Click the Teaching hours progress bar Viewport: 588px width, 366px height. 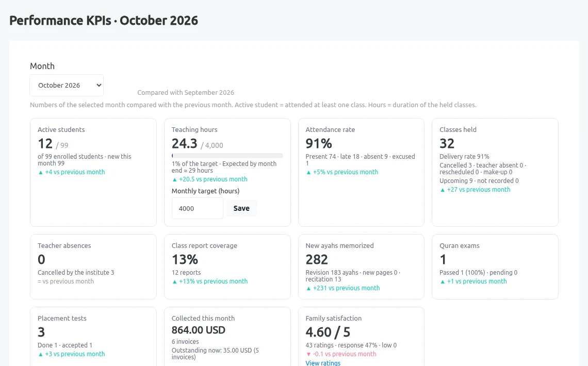[x=227, y=156]
